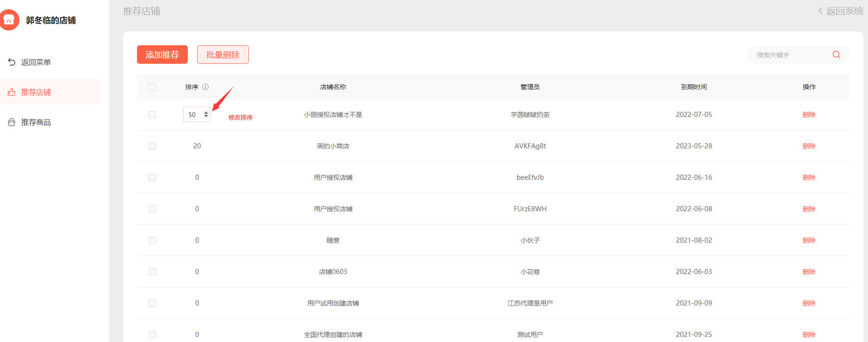Click the store logo icon
The image size is (868, 342).
pos(9,20)
